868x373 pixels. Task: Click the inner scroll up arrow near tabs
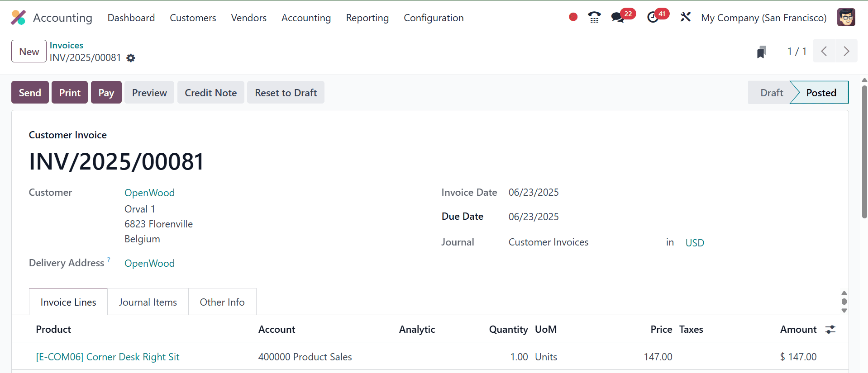coord(844,293)
